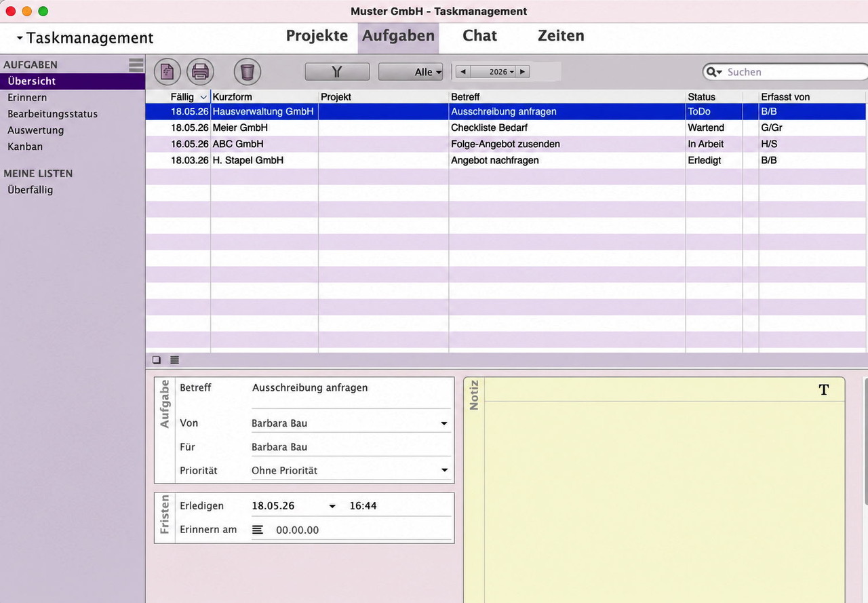Click the Für Barbara Bau field
This screenshot has height=603, width=868.
tap(351, 447)
